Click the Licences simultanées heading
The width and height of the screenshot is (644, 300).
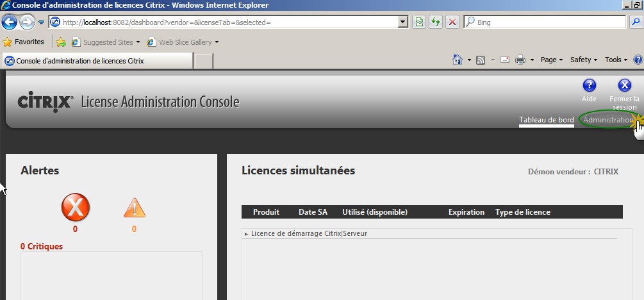tap(299, 171)
